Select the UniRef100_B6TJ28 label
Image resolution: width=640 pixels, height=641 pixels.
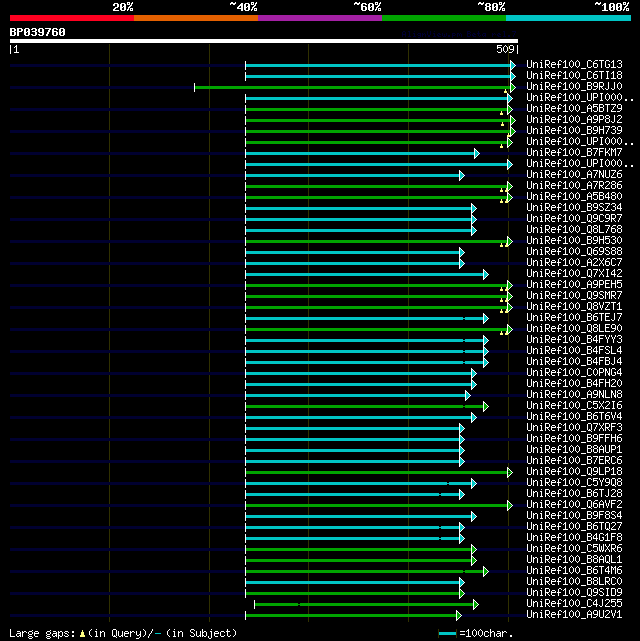click(x=574, y=494)
